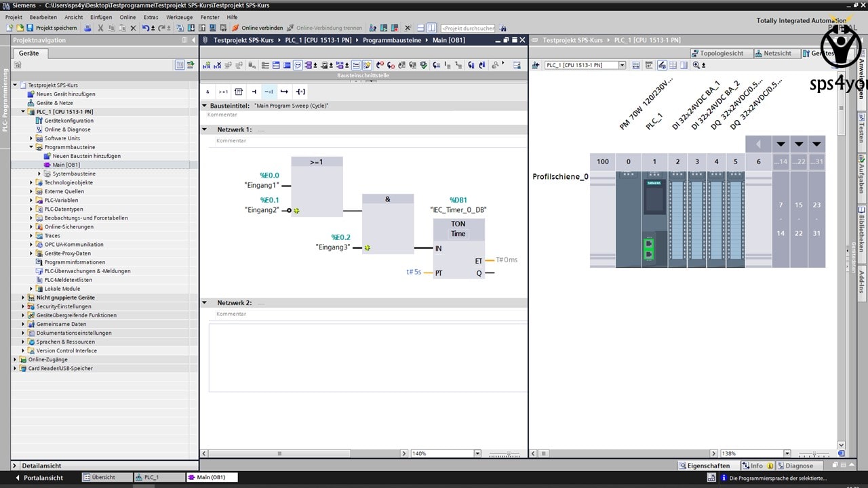The image size is (868, 488).
Task: Click the Projekt speichern toolbar button
Action: click(52, 28)
